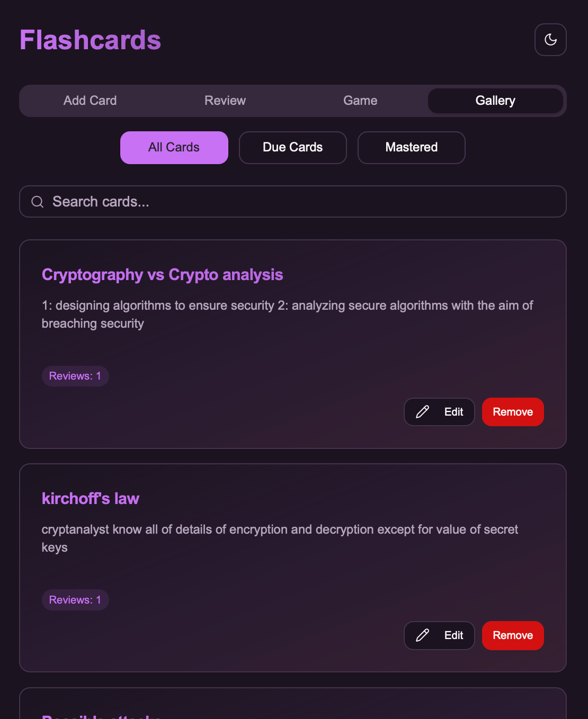Show only Mastered cards
588x719 pixels.
tap(412, 148)
